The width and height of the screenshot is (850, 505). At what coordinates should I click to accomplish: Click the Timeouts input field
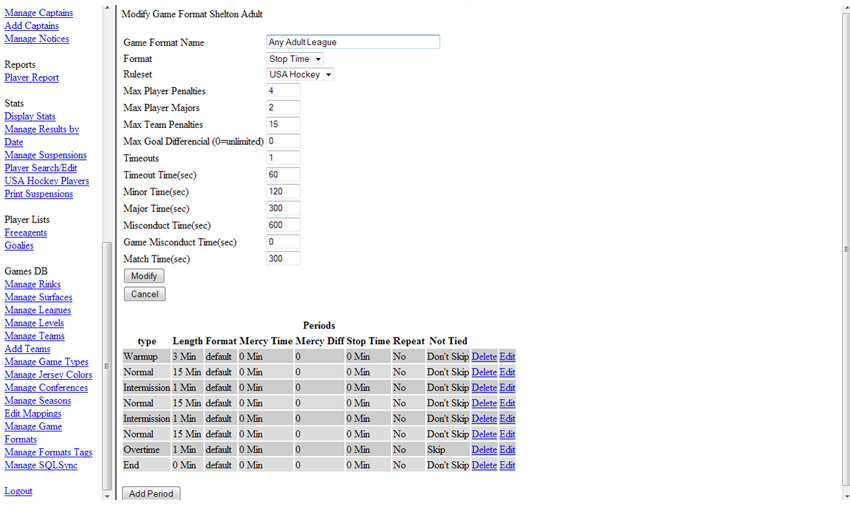click(x=283, y=158)
